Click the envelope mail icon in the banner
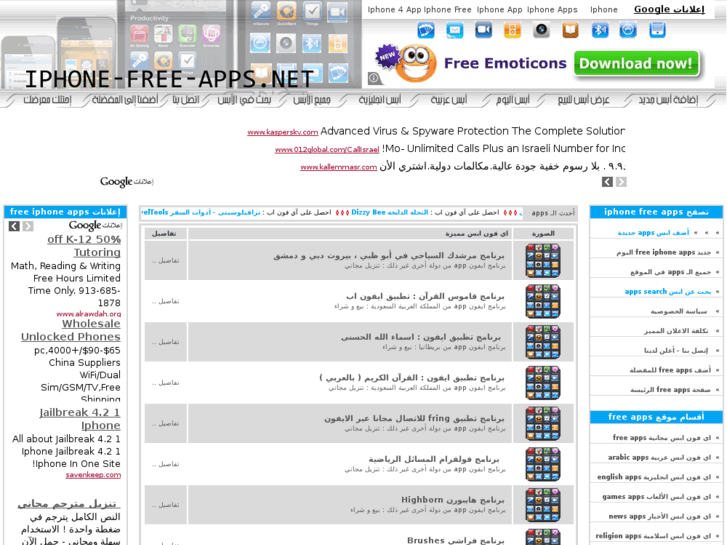 pos(454,30)
